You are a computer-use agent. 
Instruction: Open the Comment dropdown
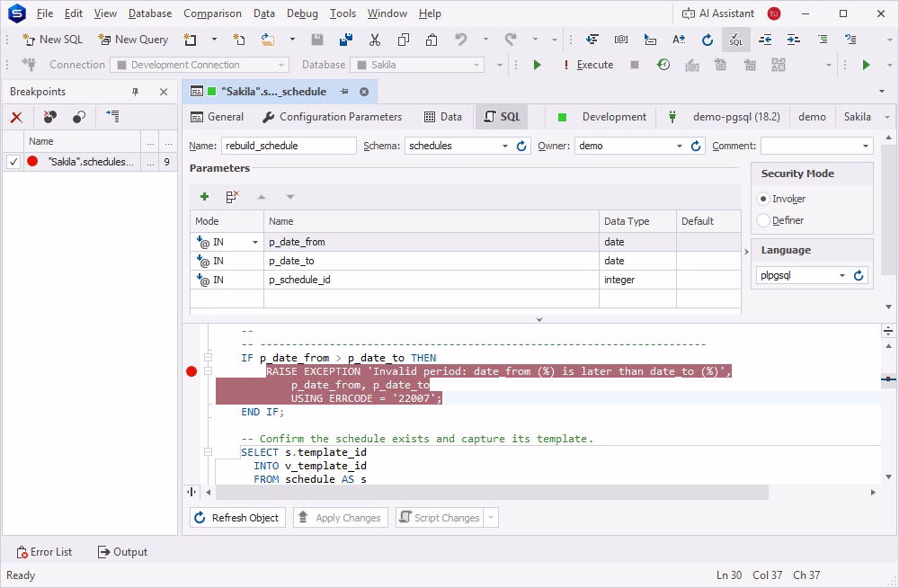coord(865,146)
